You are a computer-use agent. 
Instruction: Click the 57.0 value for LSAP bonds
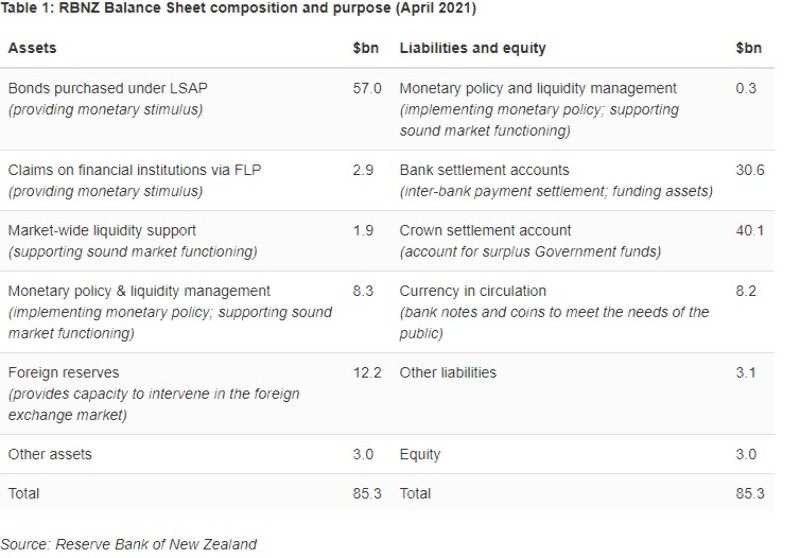tap(367, 88)
